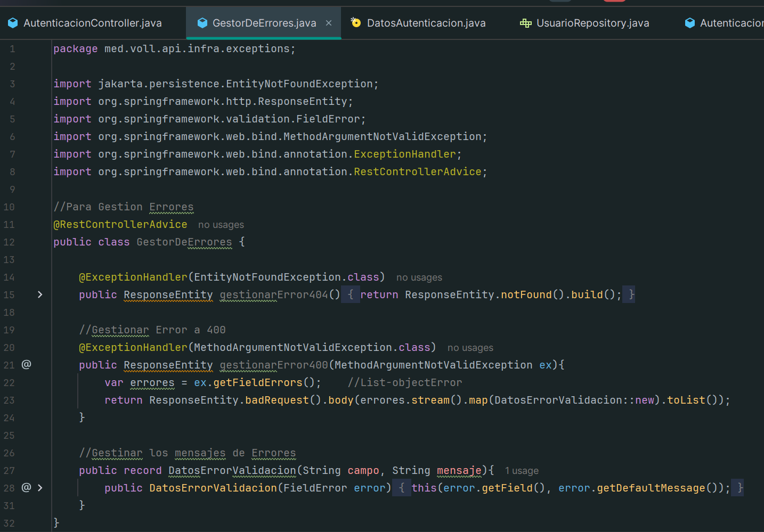Click the comment '//Para Gestion Errores'

[124, 207]
